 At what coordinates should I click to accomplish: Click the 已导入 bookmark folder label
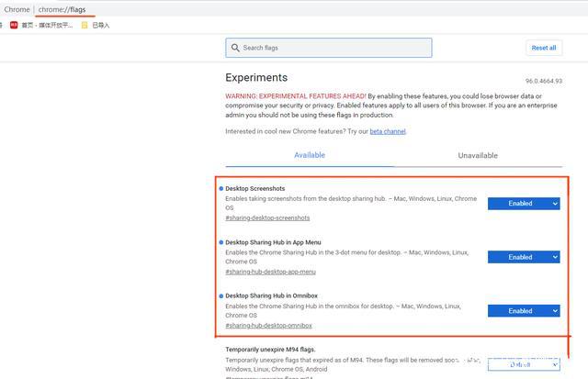100,25
